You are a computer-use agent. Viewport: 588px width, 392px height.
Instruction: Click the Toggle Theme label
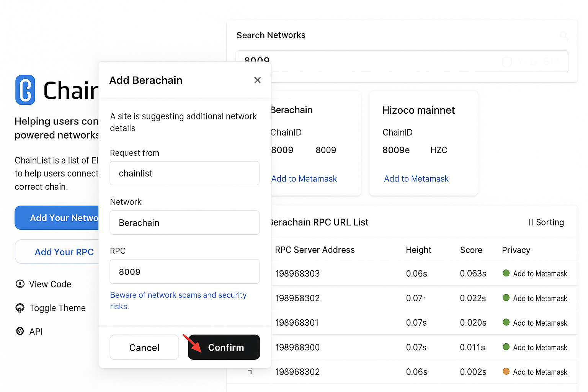[x=57, y=308]
